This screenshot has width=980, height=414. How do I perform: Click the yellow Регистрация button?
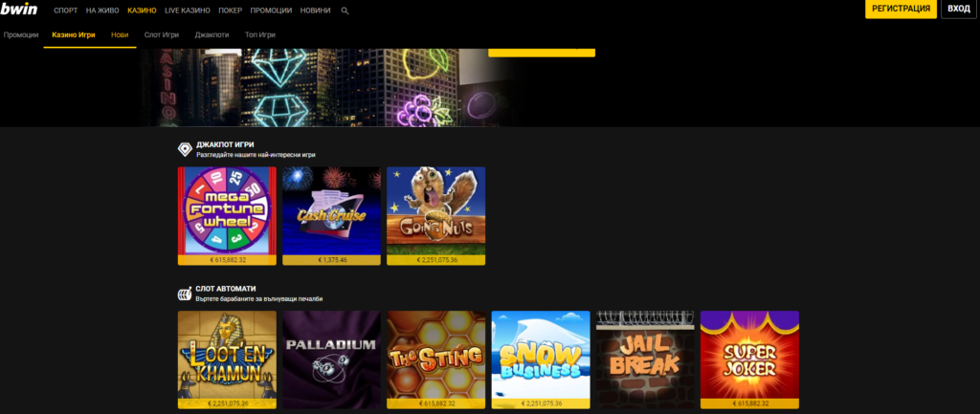coord(901,10)
